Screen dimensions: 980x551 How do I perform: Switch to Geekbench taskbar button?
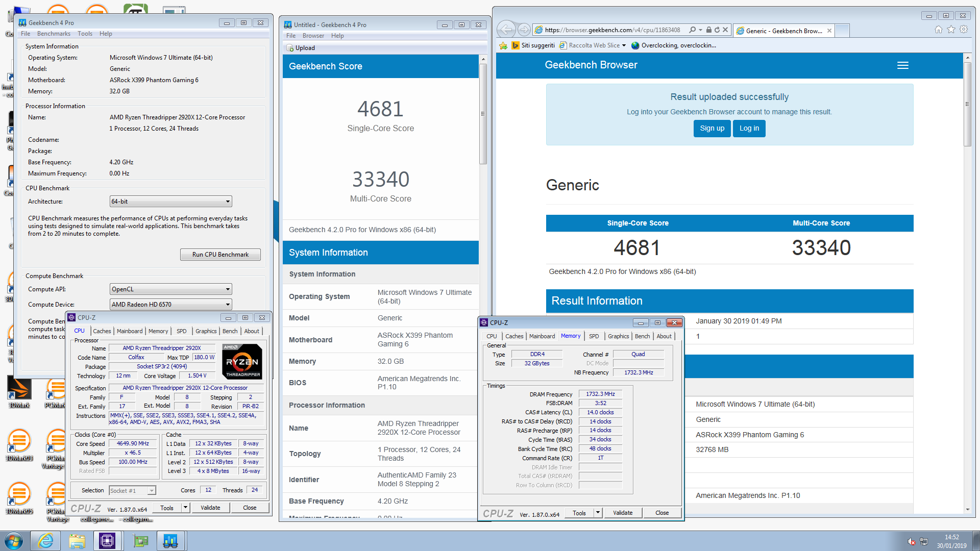tap(170, 541)
